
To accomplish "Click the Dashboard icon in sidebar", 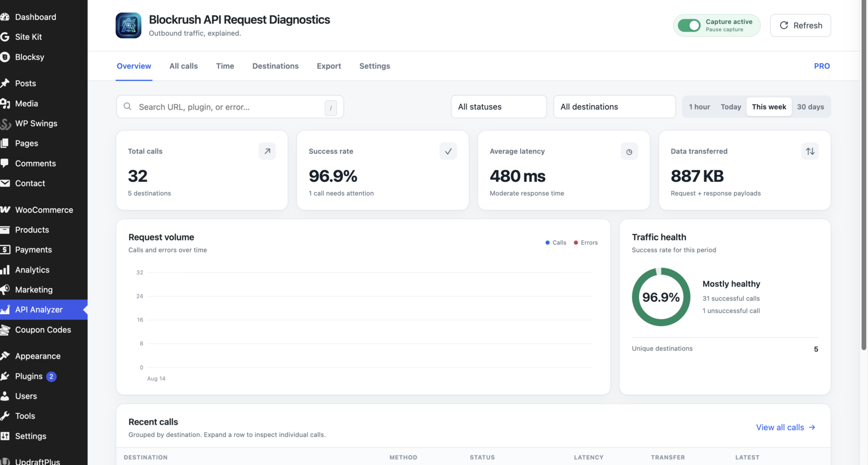I will [x=5, y=17].
